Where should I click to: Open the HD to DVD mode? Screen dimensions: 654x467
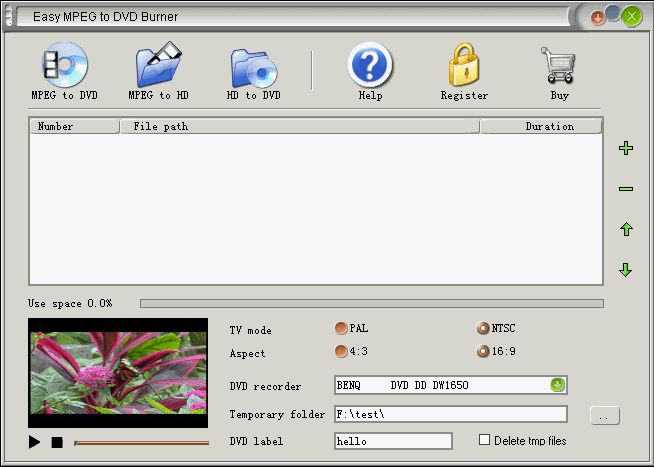[x=254, y=73]
